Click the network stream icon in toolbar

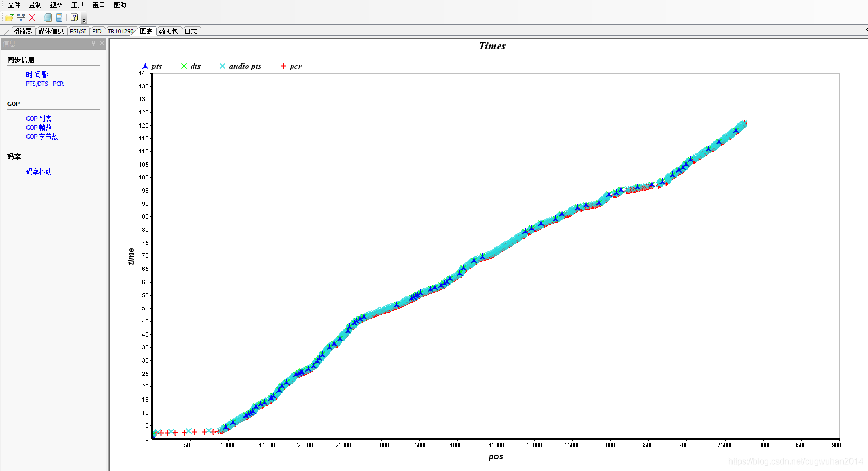21,17
